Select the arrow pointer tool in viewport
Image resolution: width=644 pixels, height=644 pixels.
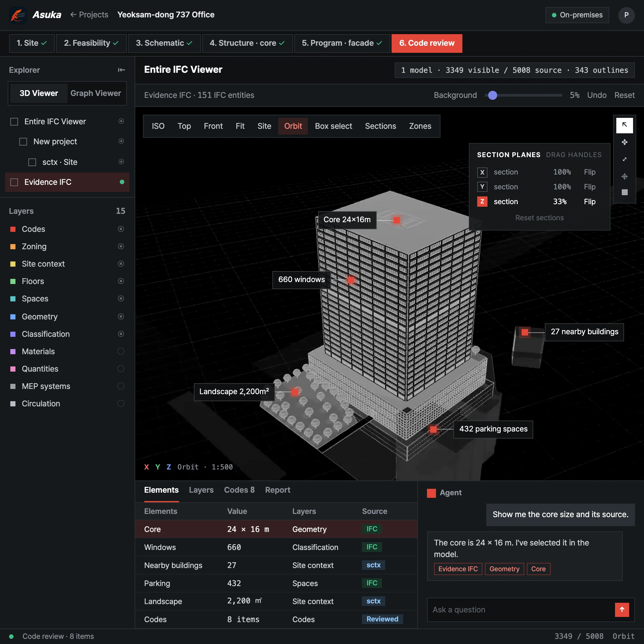624,125
